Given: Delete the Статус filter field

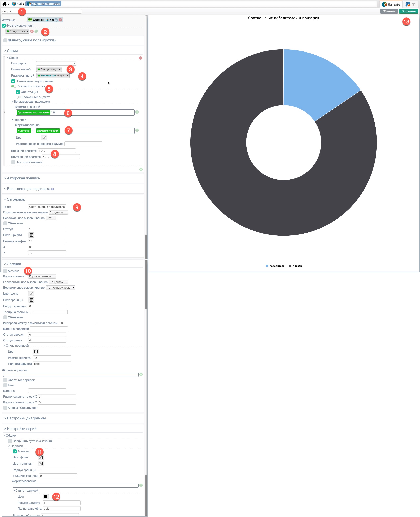Looking at the screenshot, I should tap(32, 31).
